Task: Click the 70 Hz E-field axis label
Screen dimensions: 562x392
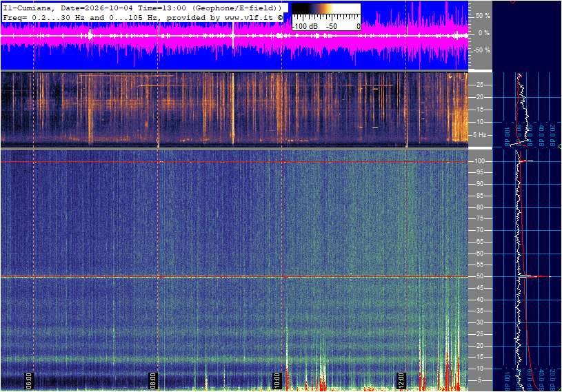Action: click(479, 230)
